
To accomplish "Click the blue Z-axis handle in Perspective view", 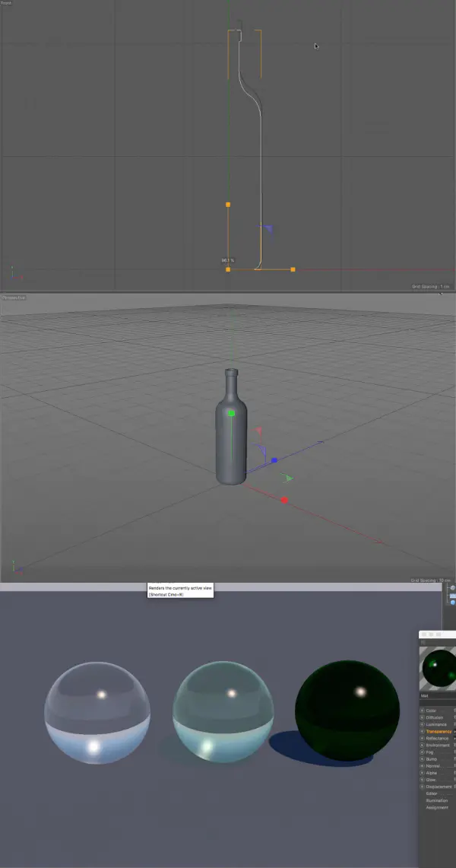I will tap(274, 460).
